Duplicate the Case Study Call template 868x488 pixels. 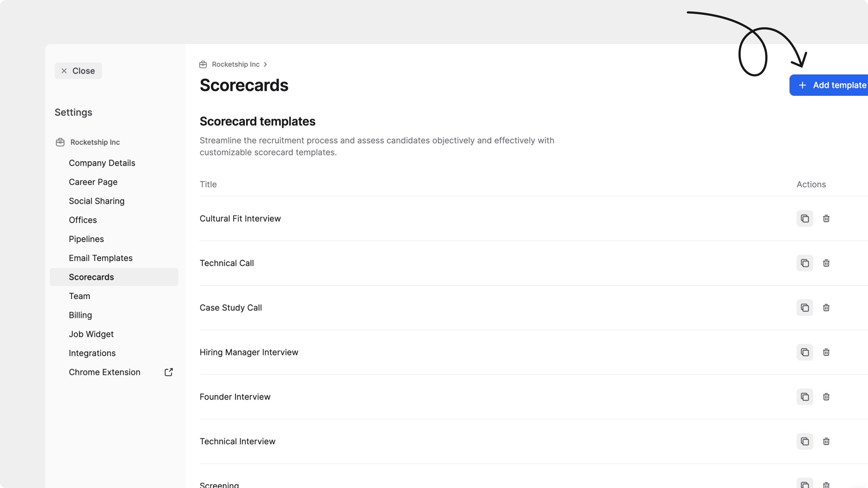(x=805, y=308)
